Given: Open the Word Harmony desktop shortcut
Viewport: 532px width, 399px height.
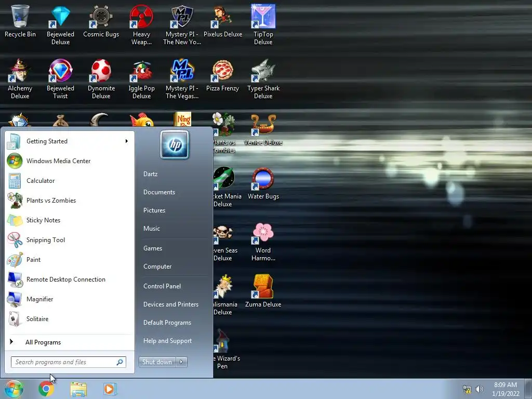Looking at the screenshot, I should (263, 241).
